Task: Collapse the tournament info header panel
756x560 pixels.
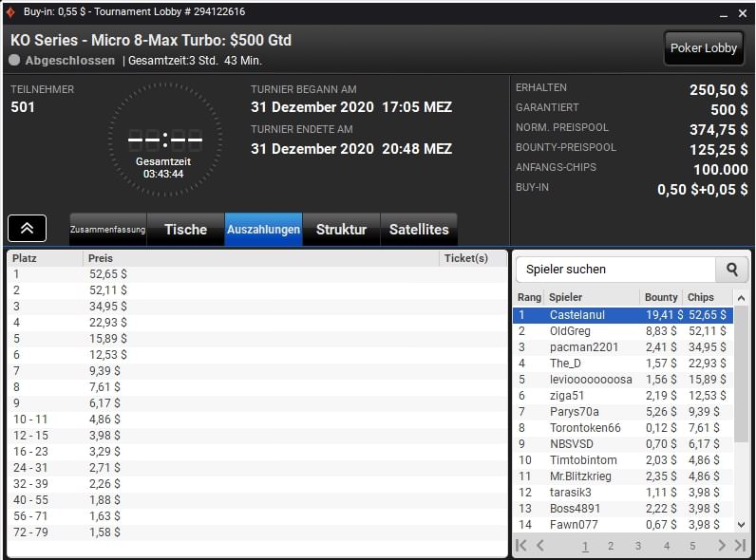Action: pos(28,228)
